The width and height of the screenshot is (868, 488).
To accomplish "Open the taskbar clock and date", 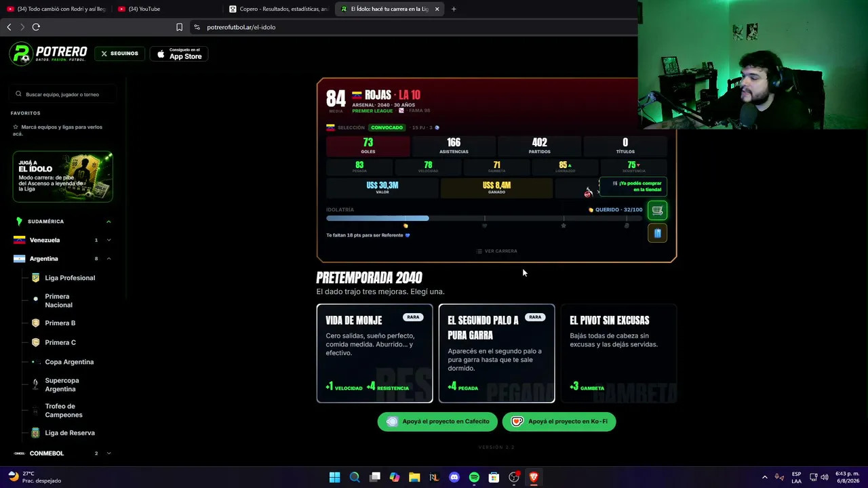I will (848, 477).
